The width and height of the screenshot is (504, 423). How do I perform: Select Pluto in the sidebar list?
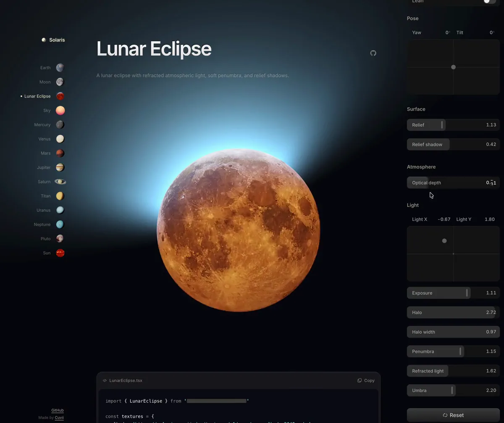(45, 239)
